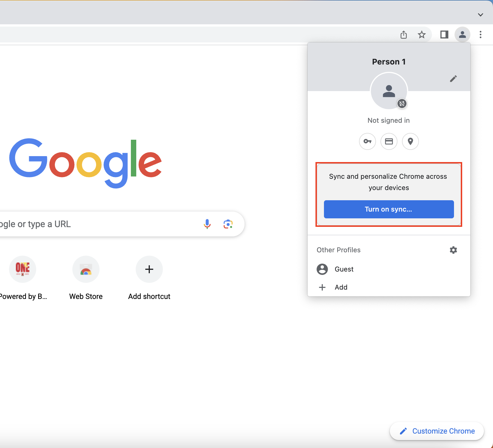Open manage profiles gear icon
The width and height of the screenshot is (493, 448).
coord(453,250)
